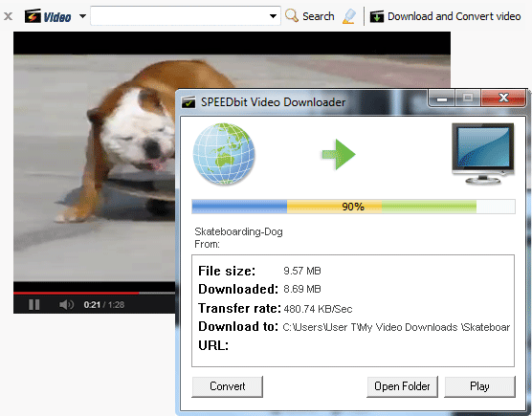Screen dimensions: 532x416
Task: Close the SPEEDbit toolbar with the X
Action: [9, 16]
